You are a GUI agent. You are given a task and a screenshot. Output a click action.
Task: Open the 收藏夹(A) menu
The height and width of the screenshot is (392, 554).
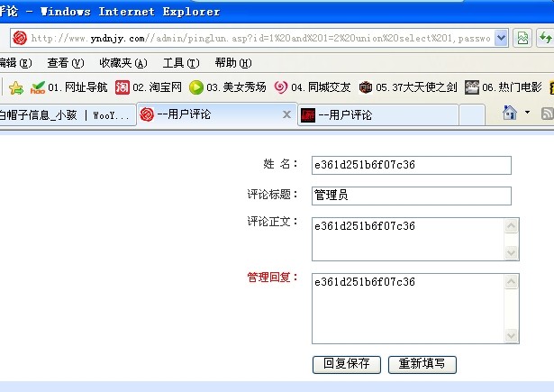click(x=123, y=63)
